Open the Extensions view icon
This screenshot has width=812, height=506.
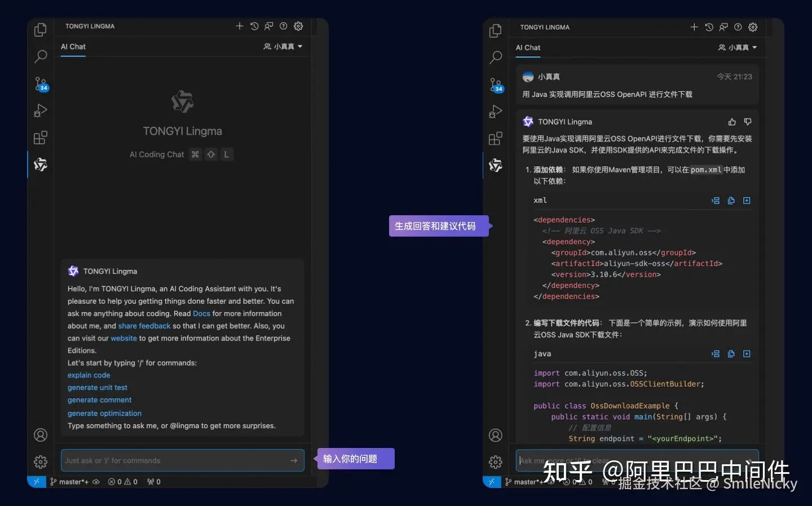click(x=41, y=137)
